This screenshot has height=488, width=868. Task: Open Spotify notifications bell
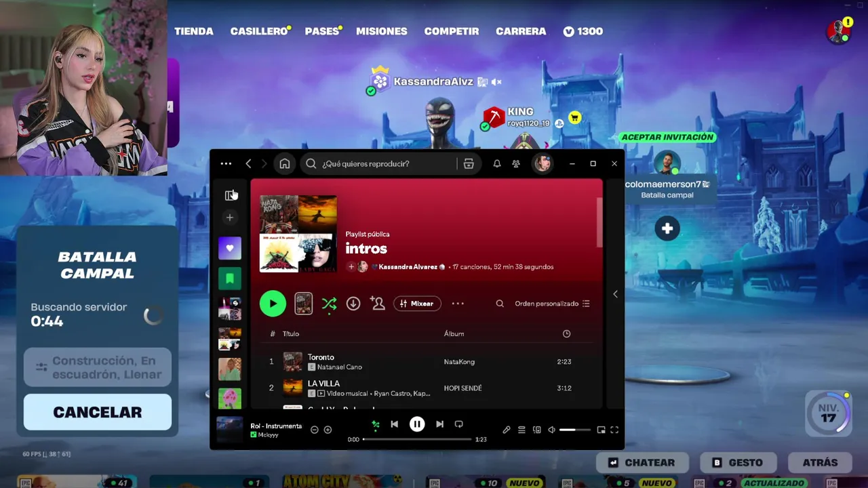tap(497, 164)
